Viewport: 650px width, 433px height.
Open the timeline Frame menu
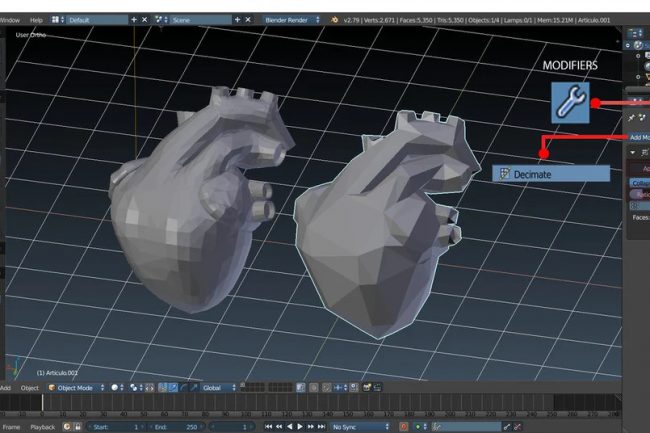[x=11, y=427]
